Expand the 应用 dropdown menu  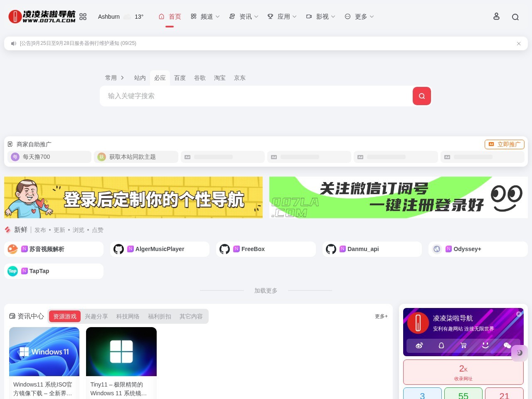tap(282, 17)
